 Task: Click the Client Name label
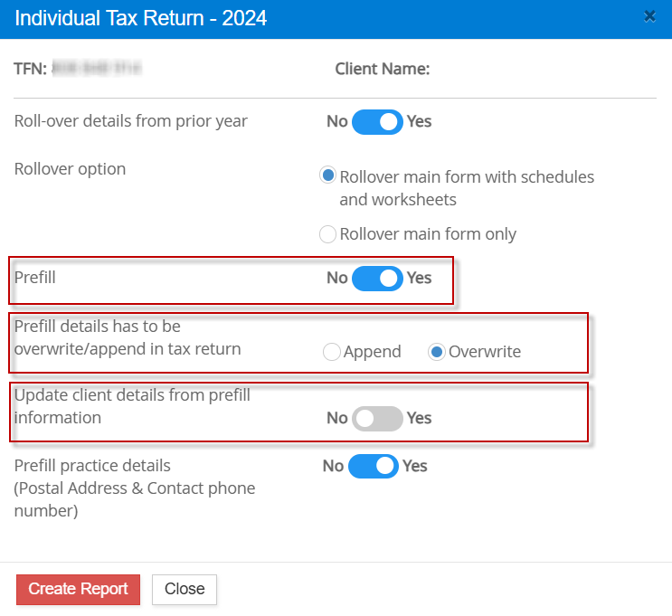[x=383, y=69]
